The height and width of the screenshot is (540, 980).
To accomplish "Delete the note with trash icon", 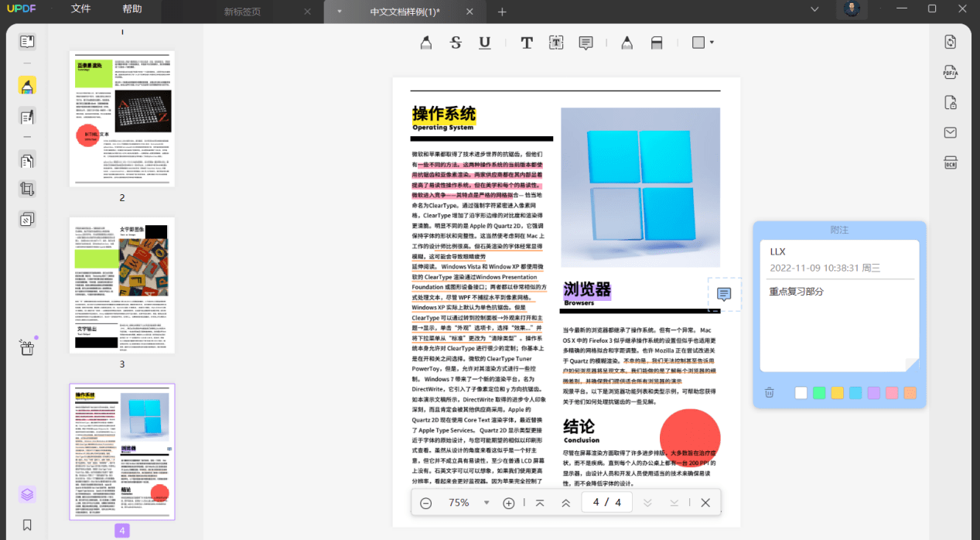I will (x=769, y=393).
